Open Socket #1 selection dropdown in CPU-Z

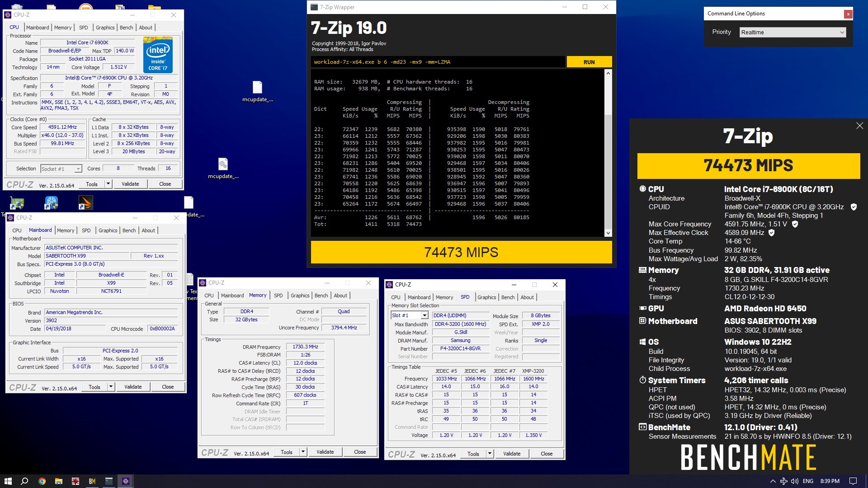pos(61,169)
